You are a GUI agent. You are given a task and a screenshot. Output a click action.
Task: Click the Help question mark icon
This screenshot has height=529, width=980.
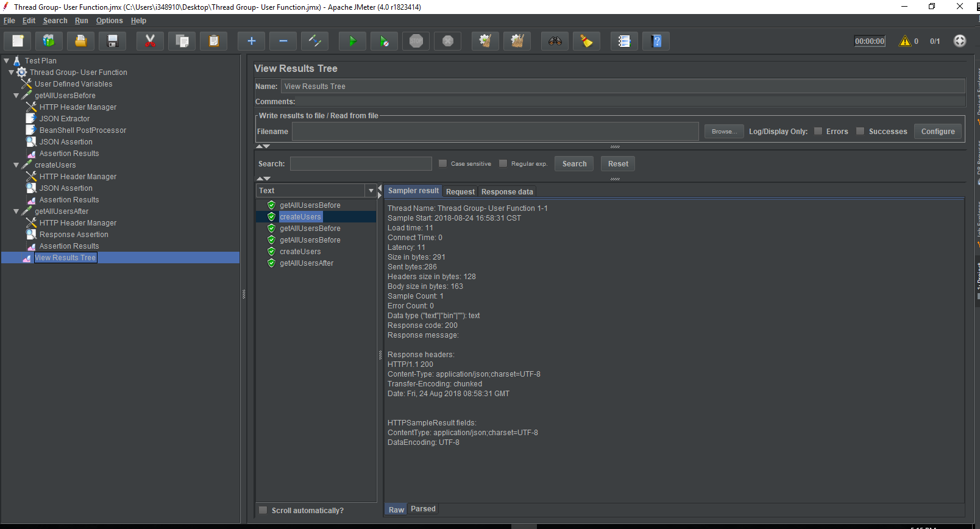656,41
